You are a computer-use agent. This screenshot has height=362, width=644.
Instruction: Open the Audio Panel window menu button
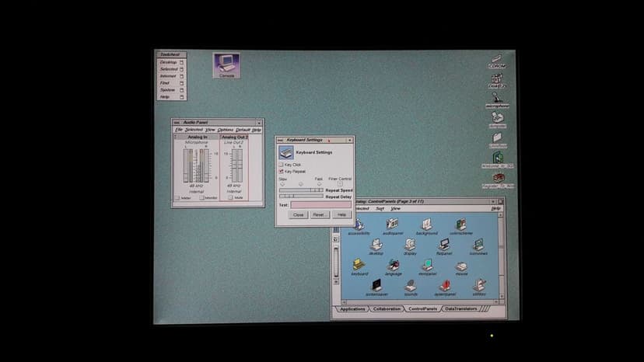point(177,122)
